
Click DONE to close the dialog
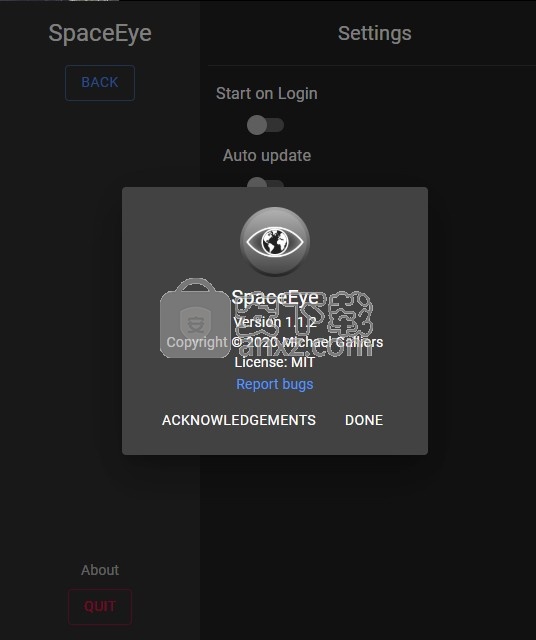(x=364, y=420)
